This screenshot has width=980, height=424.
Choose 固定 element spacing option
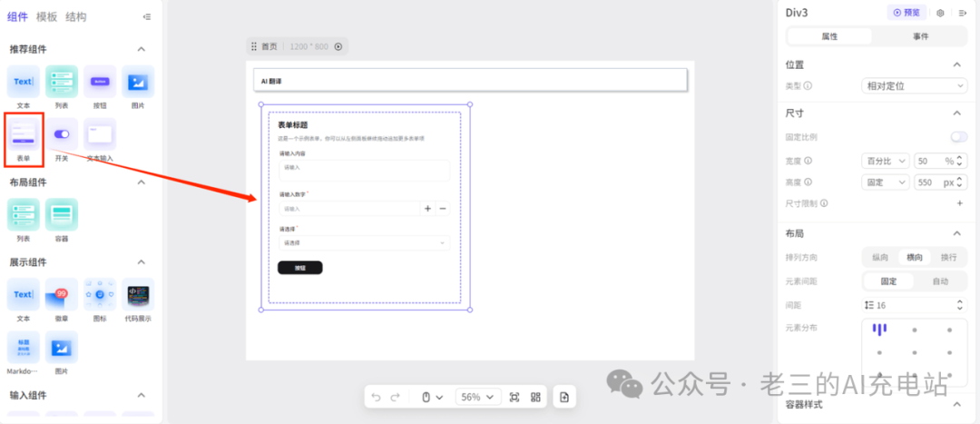pos(888,281)
